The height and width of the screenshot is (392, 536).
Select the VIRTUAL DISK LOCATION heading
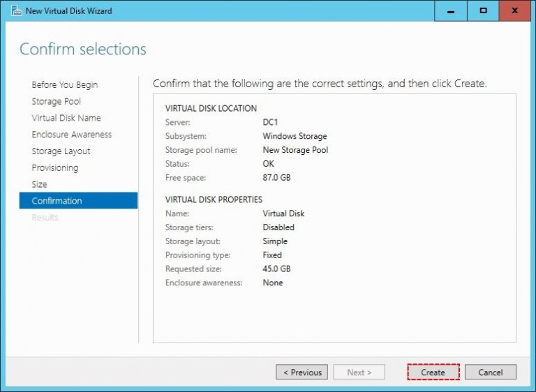(211, 108)
